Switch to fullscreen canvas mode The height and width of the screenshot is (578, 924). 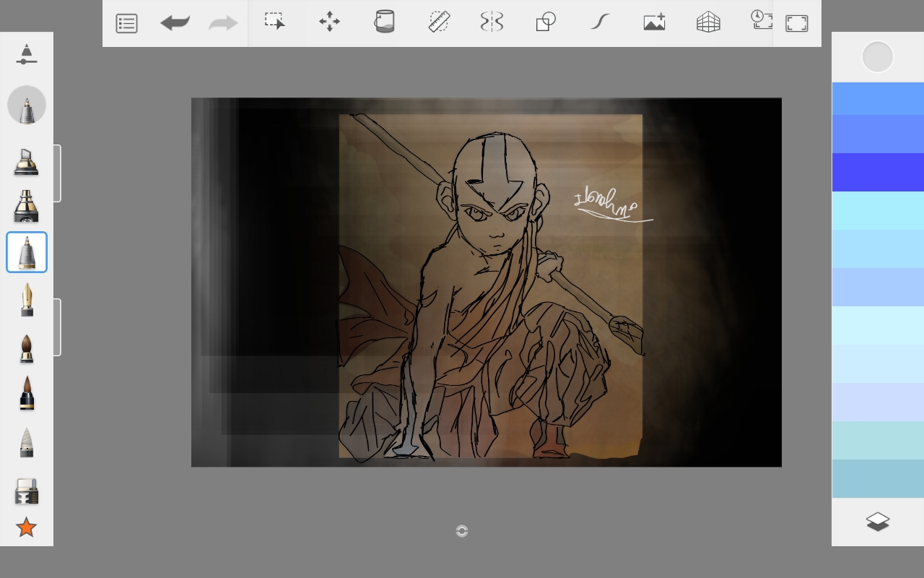pos(796,23)
